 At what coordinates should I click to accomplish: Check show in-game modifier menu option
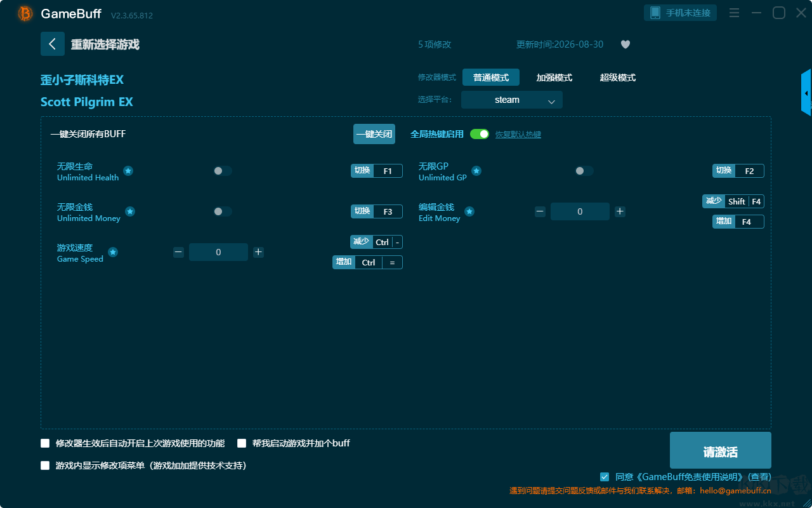(x=45, y=465)
